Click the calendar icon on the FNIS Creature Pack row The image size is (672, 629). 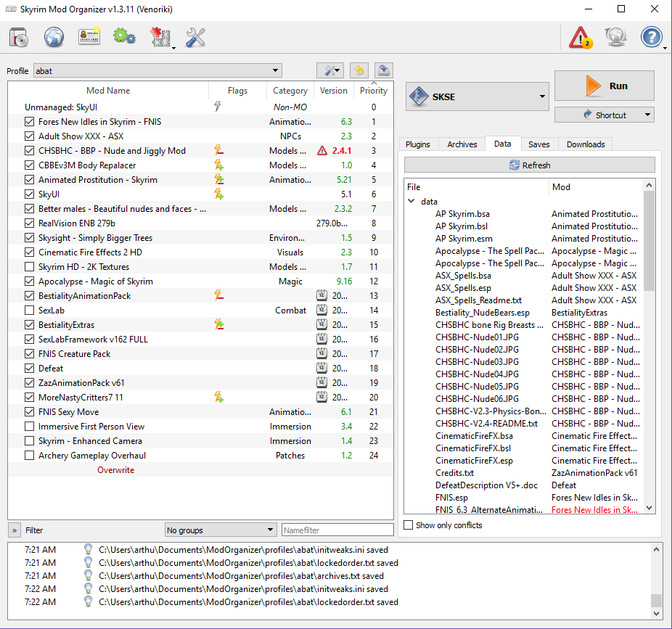click(x=322, y=353)
